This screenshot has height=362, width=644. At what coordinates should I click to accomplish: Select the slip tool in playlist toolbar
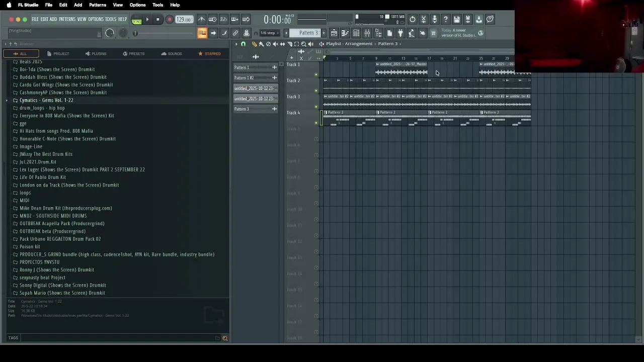[x=282, y=44]
